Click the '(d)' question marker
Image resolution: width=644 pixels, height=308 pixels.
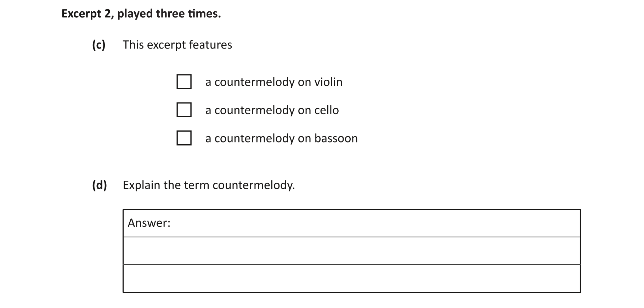[100, 185]
